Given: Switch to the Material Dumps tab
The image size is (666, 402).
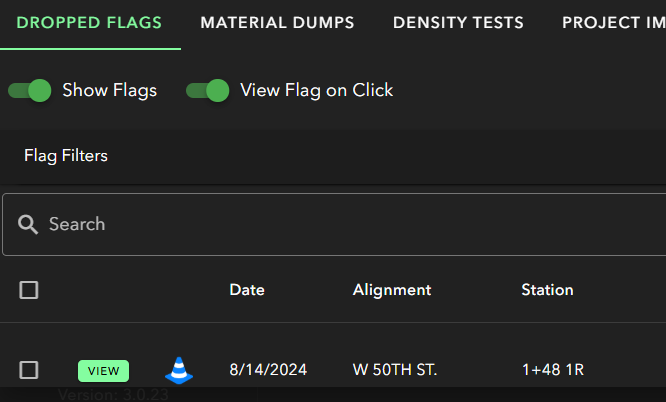Looking at the screenshot, I should click(277, 23).
